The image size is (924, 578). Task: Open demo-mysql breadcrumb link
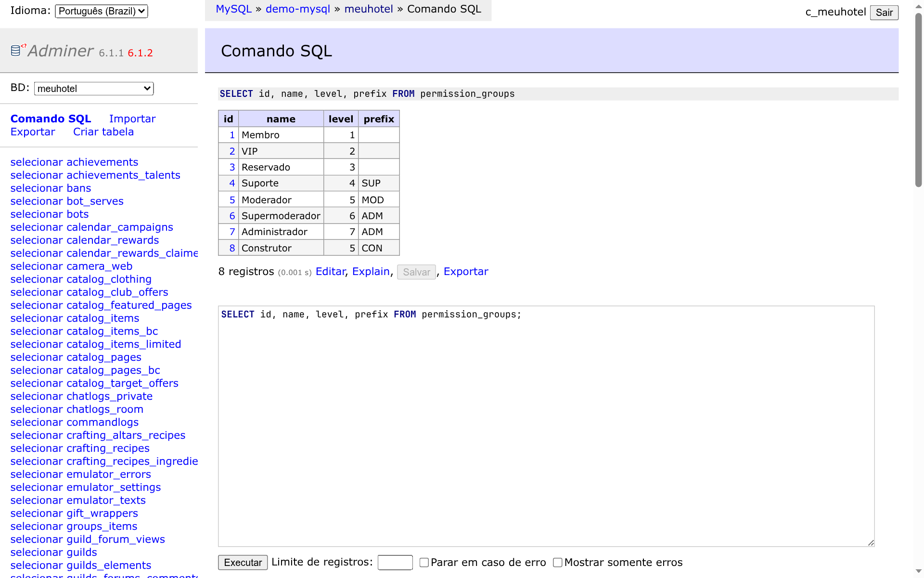tap(298, 9)
